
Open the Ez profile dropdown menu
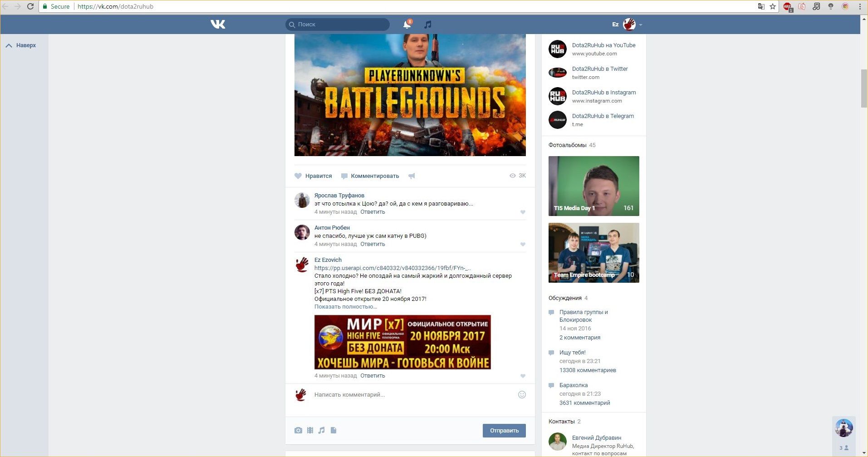tap(627, 25)
